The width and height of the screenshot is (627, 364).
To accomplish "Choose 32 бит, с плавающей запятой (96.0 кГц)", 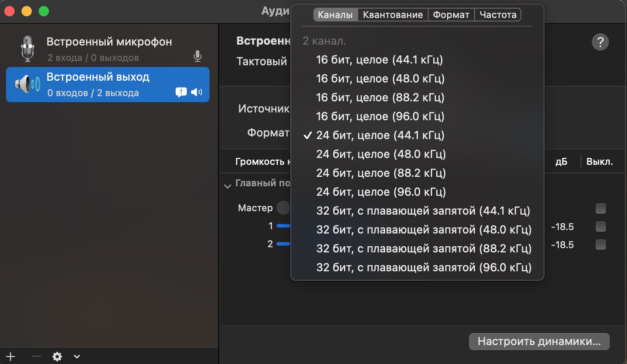I will 423,267.
